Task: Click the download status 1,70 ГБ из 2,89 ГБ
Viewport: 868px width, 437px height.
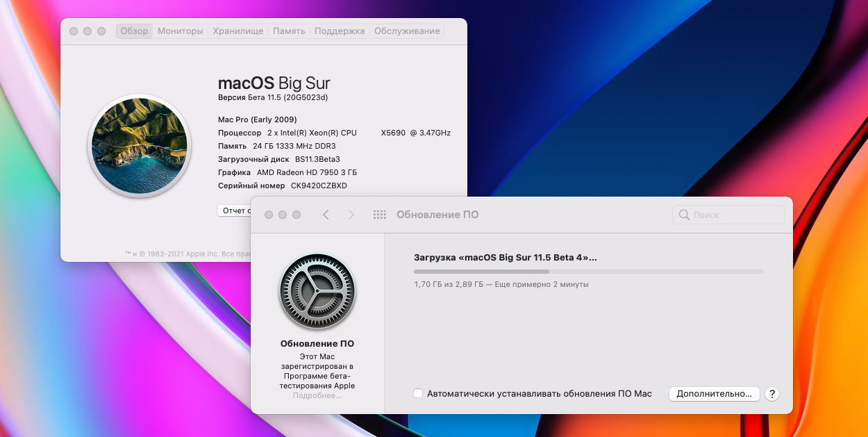Action: [x=449, y=284]
